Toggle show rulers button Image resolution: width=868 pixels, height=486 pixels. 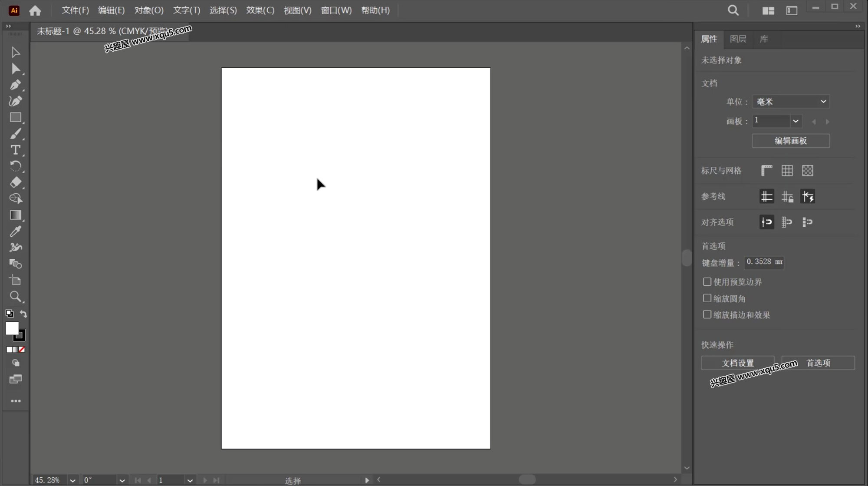click(766, 171)
